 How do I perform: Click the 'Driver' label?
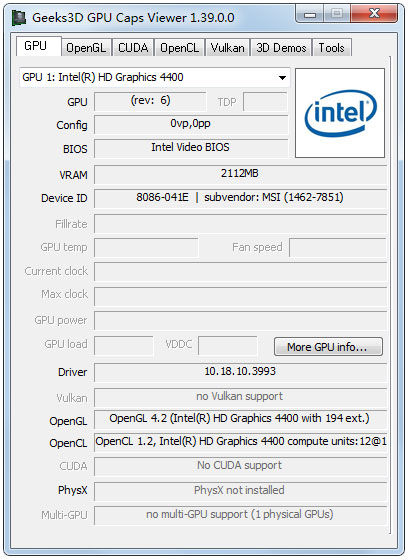click(73, 372)
